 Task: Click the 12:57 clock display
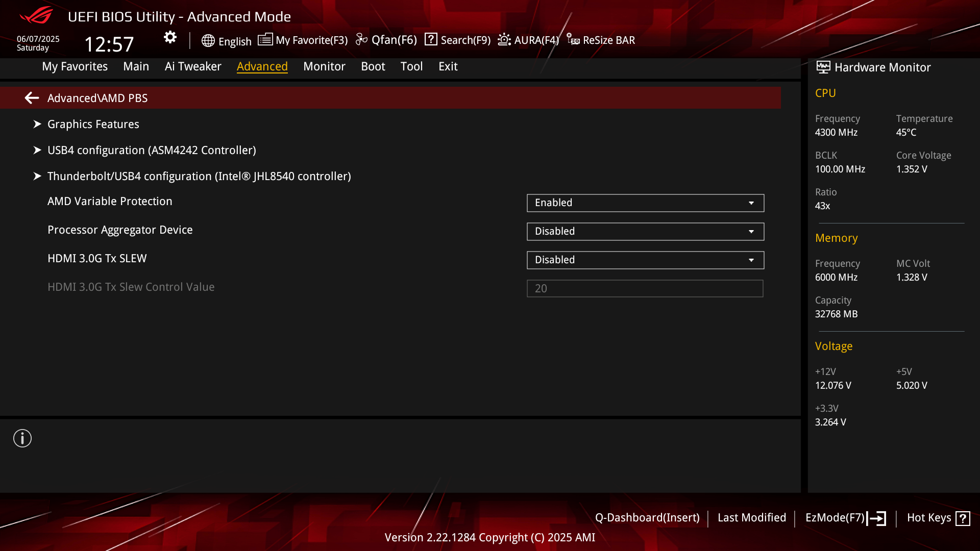109,45
